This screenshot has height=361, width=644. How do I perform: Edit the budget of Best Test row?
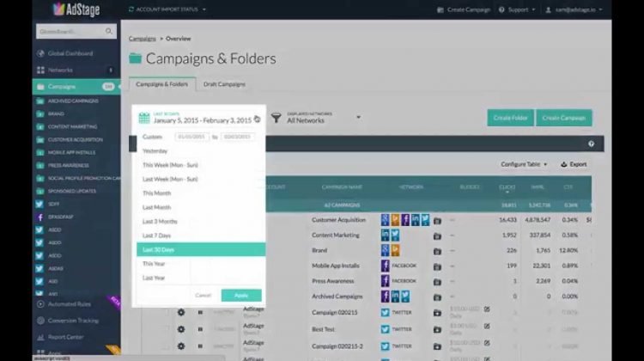coord(487,326)
